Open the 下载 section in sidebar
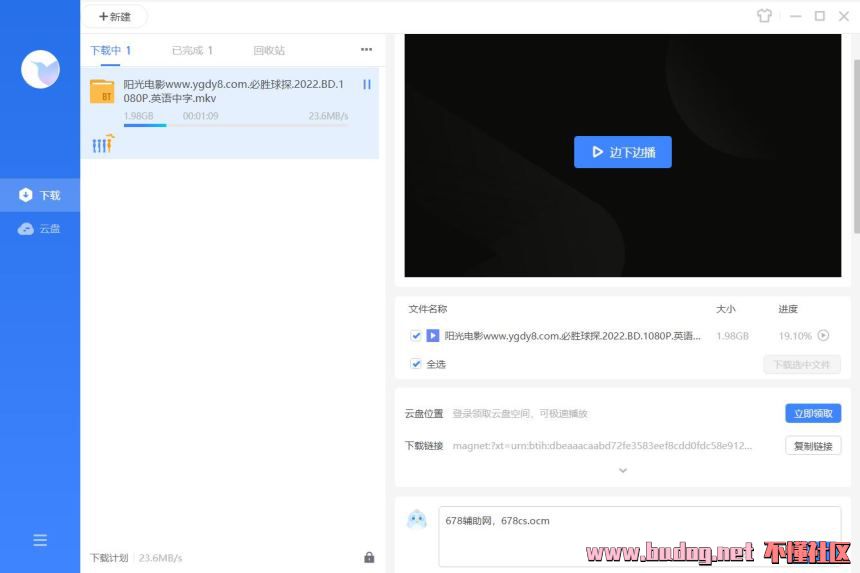The width and height of the screenshot is (860, 573). 40,195
